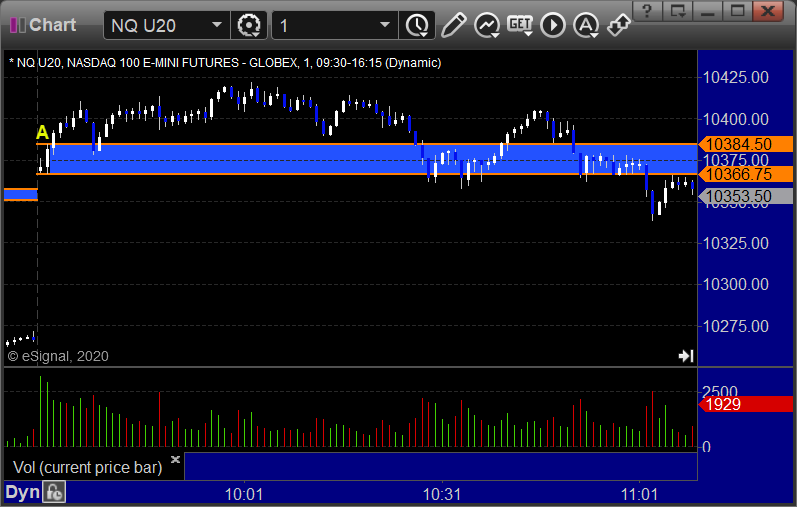Click the 11:01 time axis label

click(639, 494)
